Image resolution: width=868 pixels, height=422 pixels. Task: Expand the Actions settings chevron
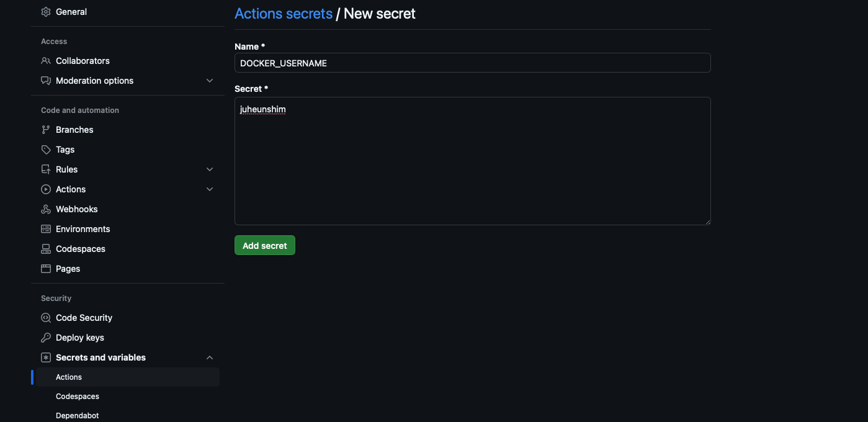(210, 189)
